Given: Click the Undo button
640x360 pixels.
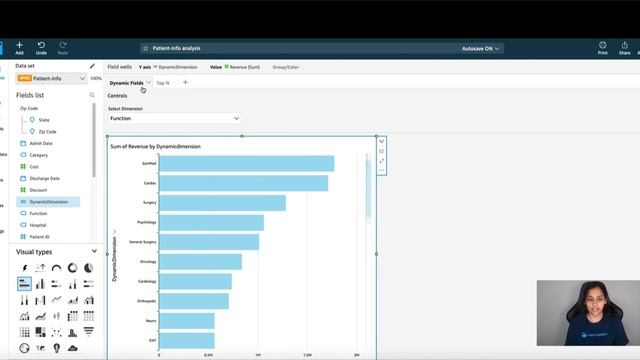Looking at the screenshot, I should [41, 48].
